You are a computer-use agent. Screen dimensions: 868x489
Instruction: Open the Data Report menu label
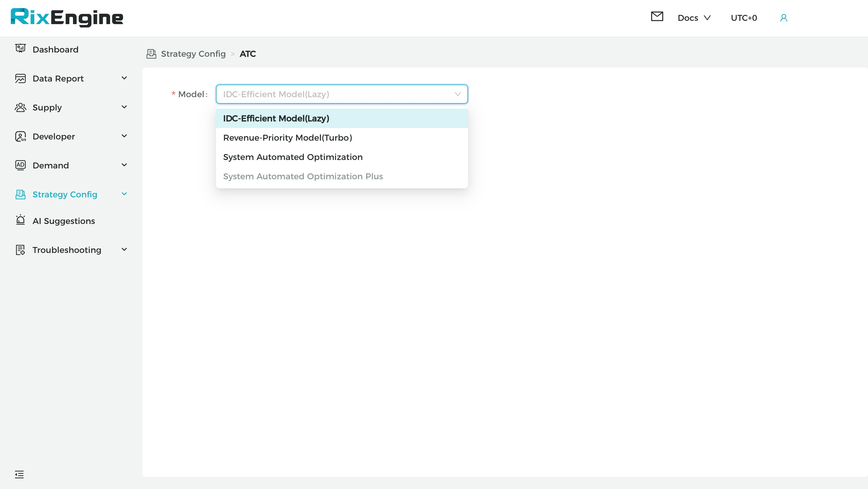tap(58, 78)
